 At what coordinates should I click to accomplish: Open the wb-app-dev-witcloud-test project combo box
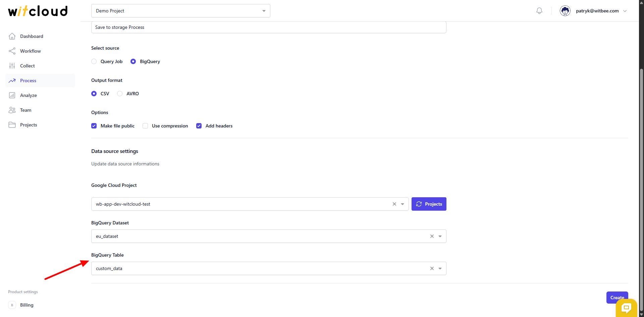250,204
